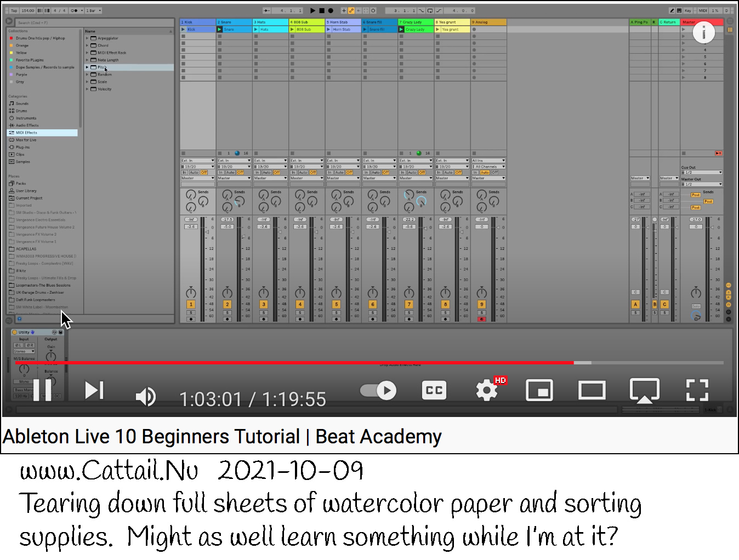
Task: Expand Note Length folder
Action: 87,60
